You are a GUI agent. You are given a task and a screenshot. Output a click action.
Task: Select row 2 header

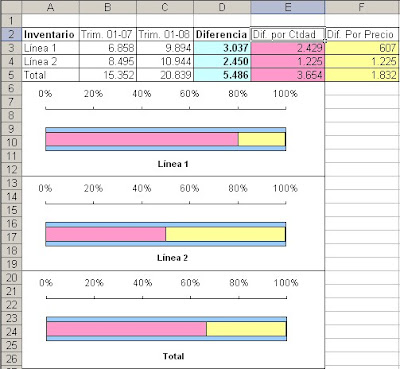coord(11,34)
